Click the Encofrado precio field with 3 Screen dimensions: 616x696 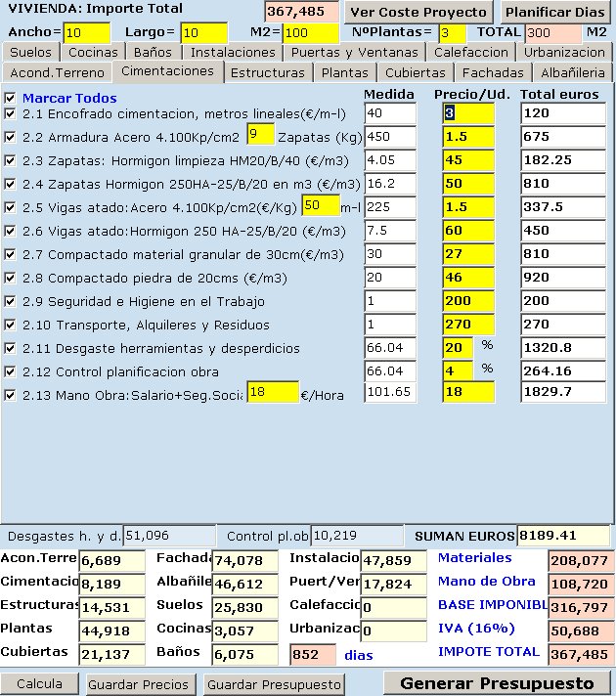pyautogui.click(x=468, y=113)
